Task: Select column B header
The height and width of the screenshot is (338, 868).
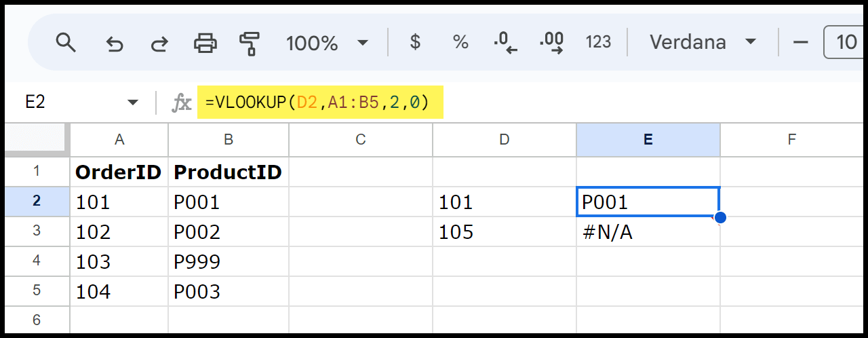Action: 229,140
